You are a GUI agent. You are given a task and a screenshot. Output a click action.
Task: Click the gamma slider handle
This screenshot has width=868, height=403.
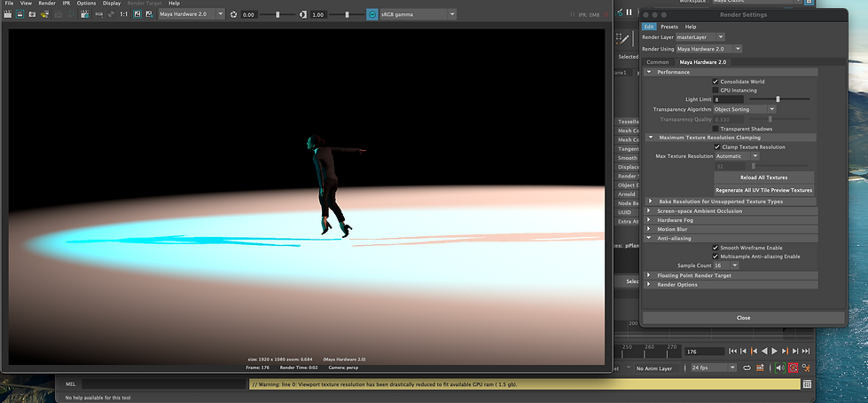(347, 14)
